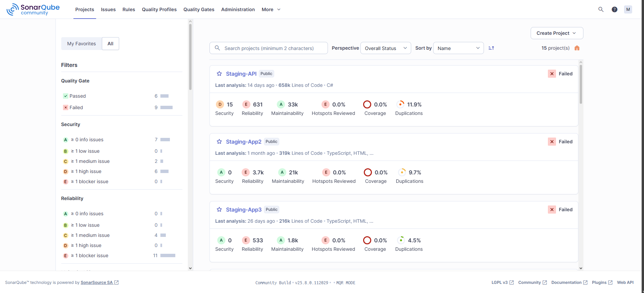Favorite the Staging-API project star
Viewport: 644px width, 293px height.
pos(219,74)
